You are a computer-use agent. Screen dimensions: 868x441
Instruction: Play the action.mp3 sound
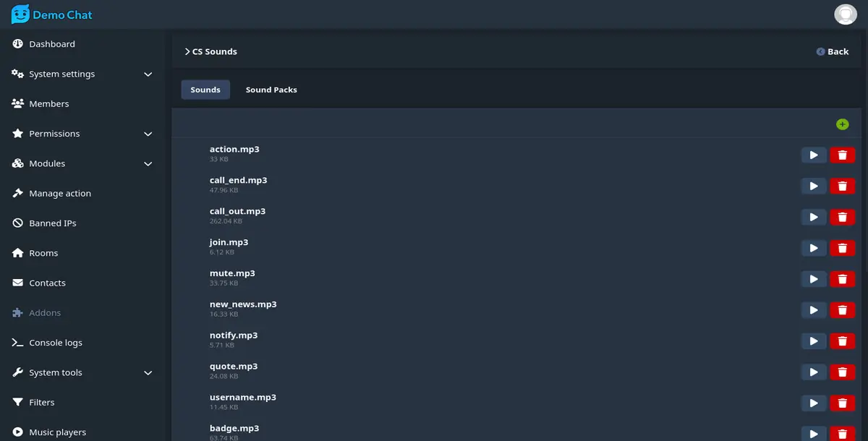pos(813,155)
